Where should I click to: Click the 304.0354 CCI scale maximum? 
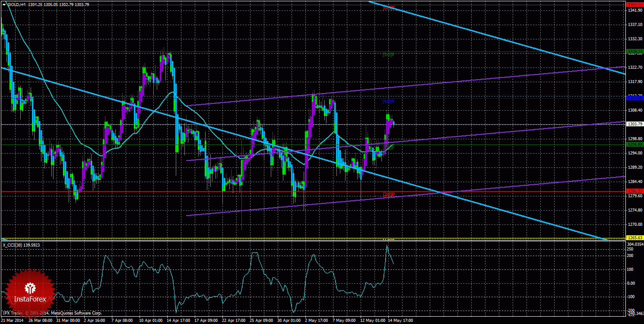tap(634, 244)
